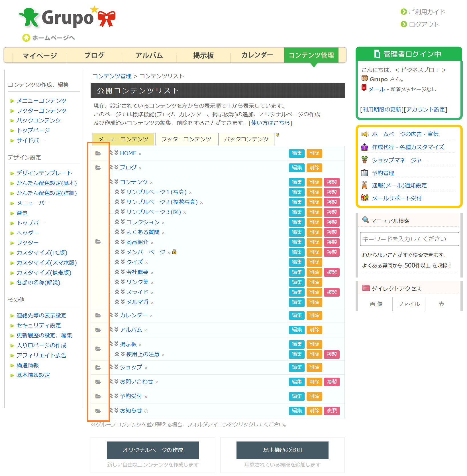Open the マイページ menu tab
Image resolution: width=467 pixels, height=476 pixels.
point(40,56)
